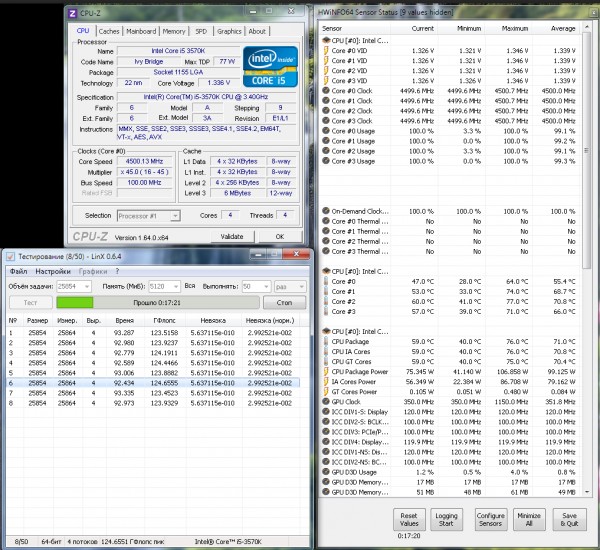Click the GPU D3D Usage sensor icon
600x550 pixels.
[x=326, y=472]
